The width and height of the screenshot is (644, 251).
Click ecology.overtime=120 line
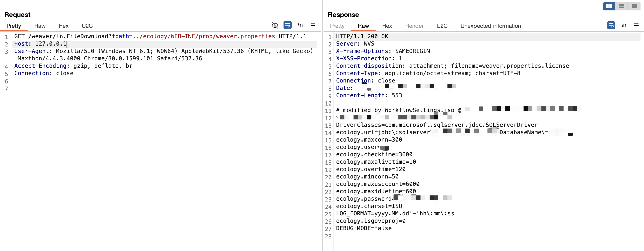tap(371, 169)
